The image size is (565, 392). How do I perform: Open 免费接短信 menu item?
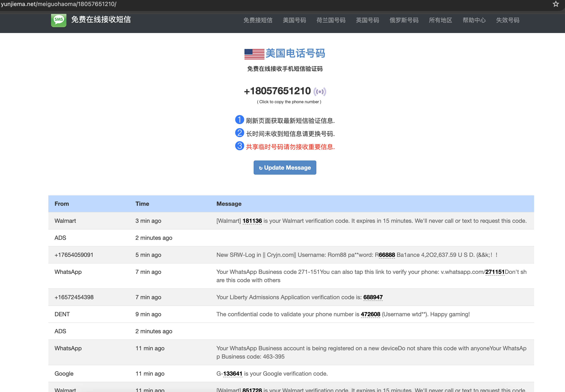258,20
